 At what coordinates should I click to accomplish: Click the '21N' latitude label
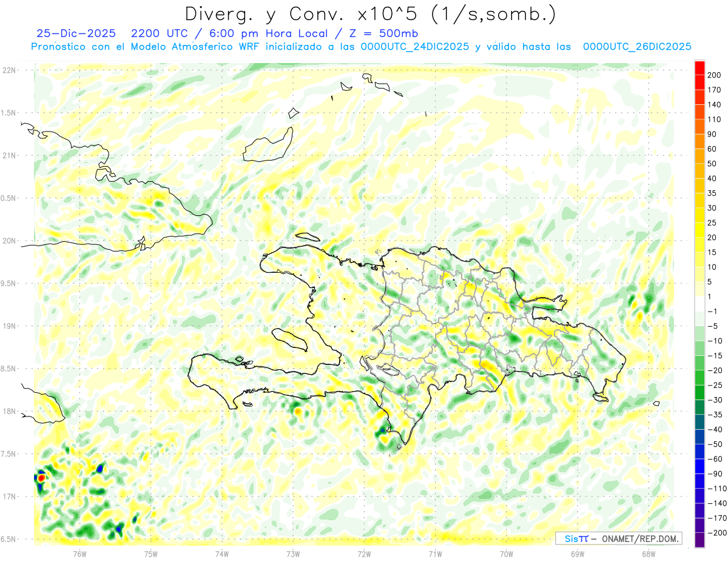coord(8,156)
